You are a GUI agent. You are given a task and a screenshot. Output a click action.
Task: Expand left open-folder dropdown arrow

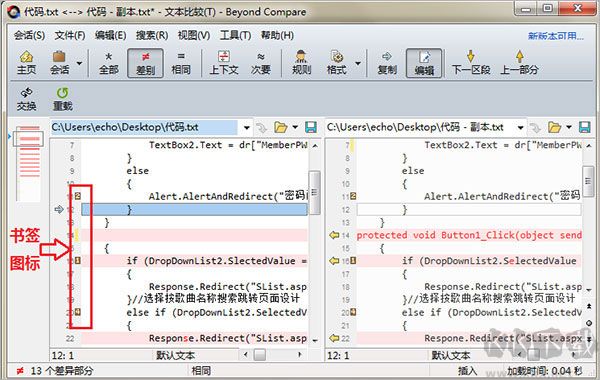(x=295, y=127)
